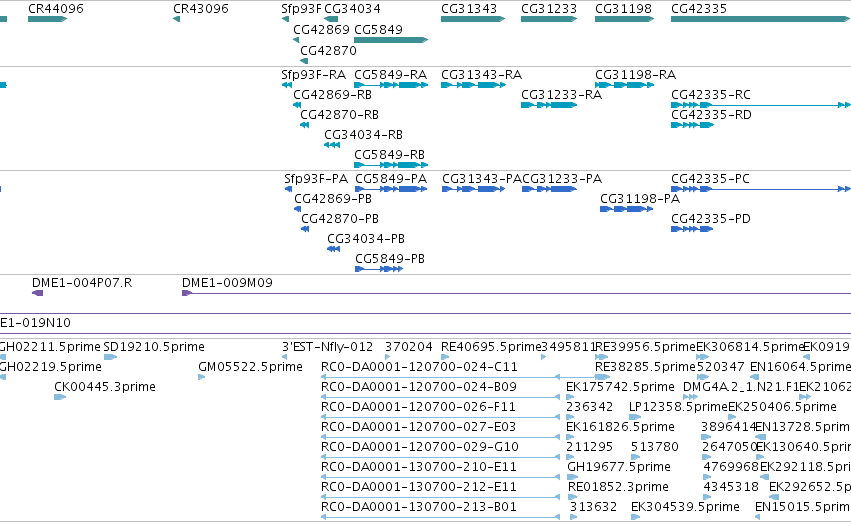Screen dimensions: 851x522
Task: Open the LP12358.5prime EST label
Action: [678, 408]
